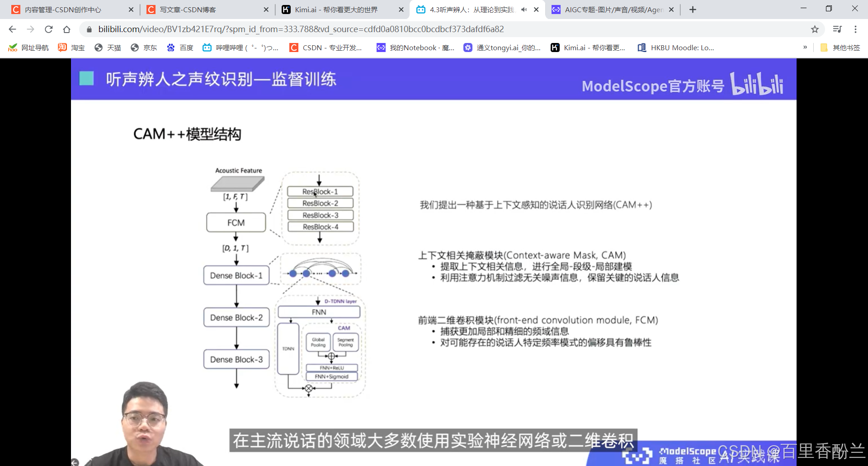Mute audio on the bilibili tab
868x466 pixels.
(x=524, y=10)
